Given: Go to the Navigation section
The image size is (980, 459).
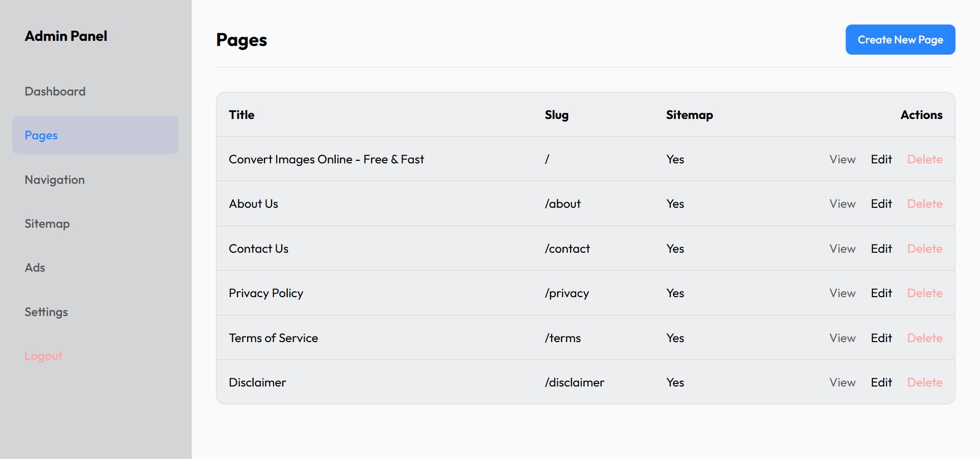Looking at the screenshot, I should [55, 180].
